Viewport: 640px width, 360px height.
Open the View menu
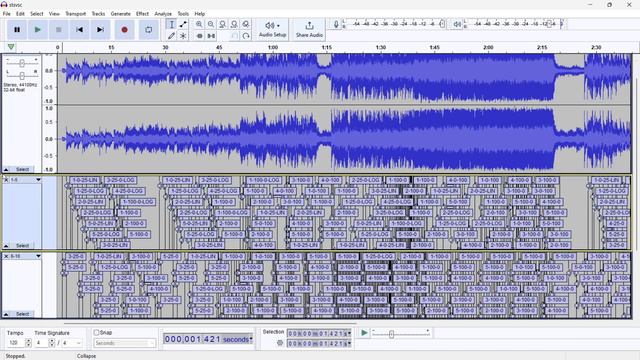point(54,13)
